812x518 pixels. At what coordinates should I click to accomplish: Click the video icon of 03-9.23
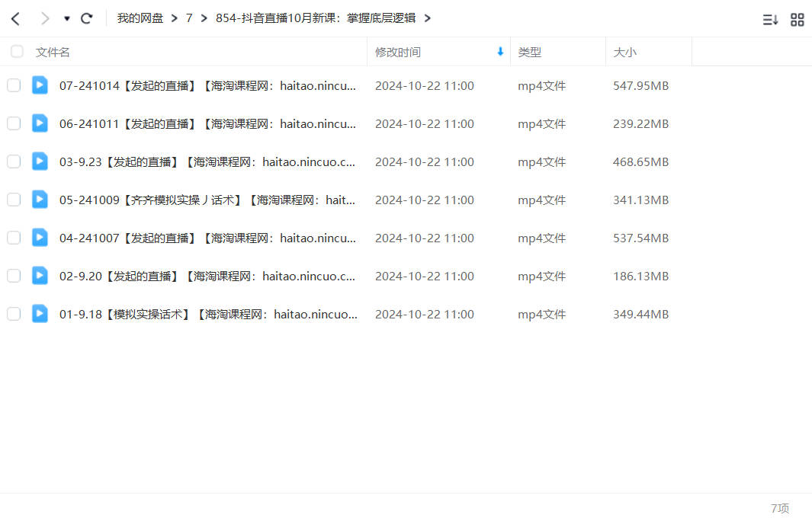(x=40, y=161)
